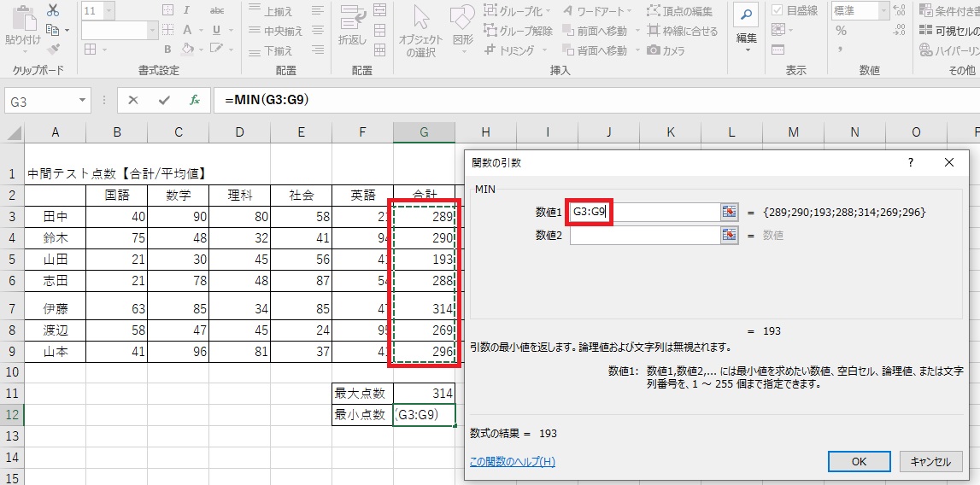Click the トリミング crop button
The height and width of the screenshot is (485, 980).
point(509,50)
